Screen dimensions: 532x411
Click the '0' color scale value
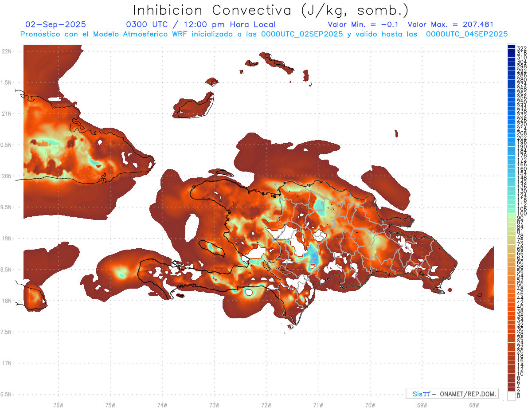pyautogui.click(x=519, y=395)
